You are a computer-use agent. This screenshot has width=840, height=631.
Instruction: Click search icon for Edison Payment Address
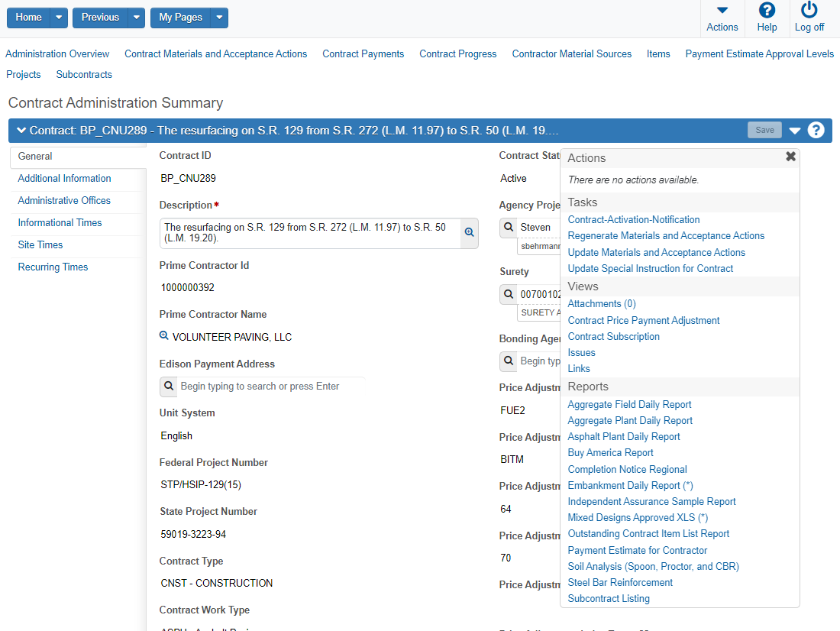[169, 387]
